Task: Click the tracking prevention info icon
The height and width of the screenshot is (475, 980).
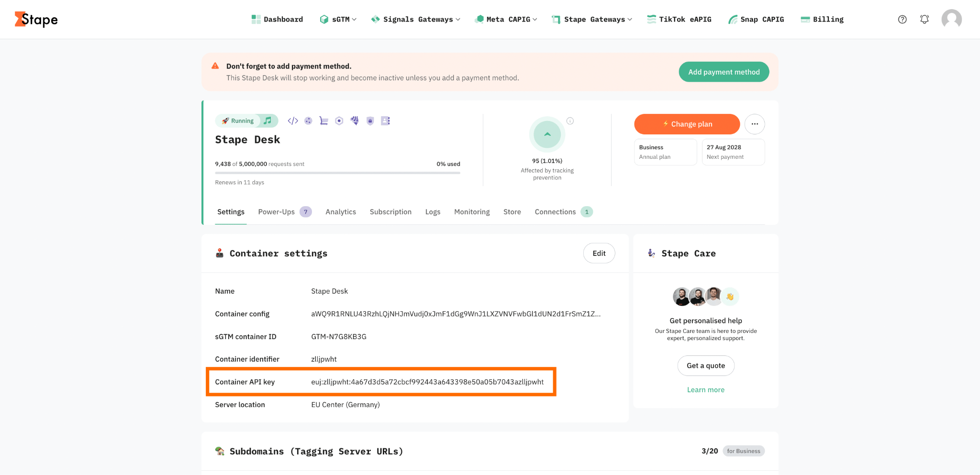Action: 570,121
